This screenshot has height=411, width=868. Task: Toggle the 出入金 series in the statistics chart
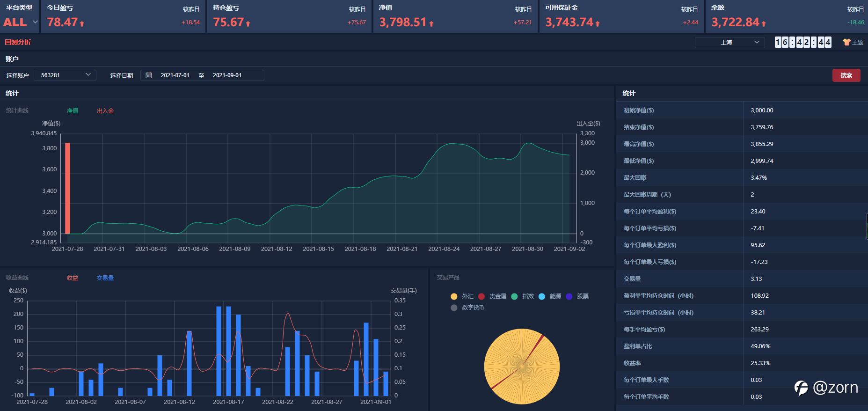tap(105, 111)
